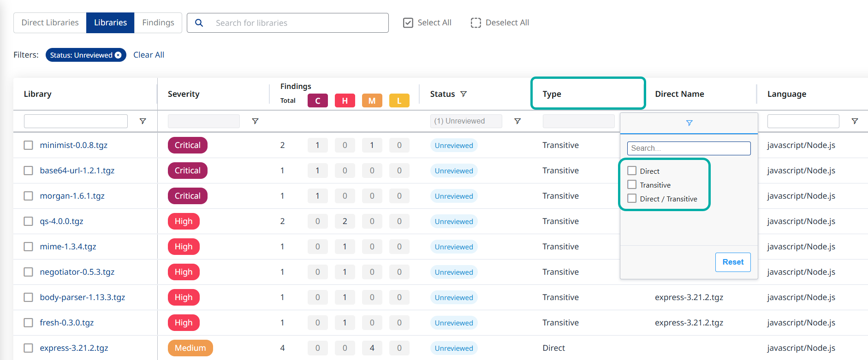
Task: Click the Select All checkbox icon
Action: (408, 23)
